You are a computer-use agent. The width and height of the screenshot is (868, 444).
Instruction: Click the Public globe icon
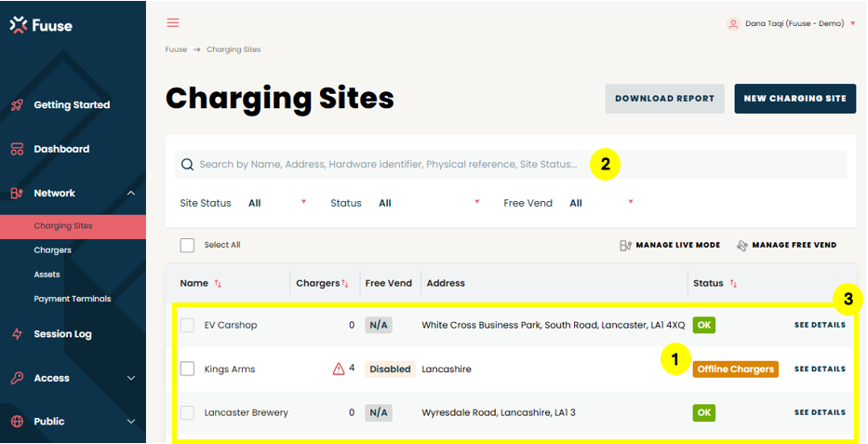coord(17,422)
